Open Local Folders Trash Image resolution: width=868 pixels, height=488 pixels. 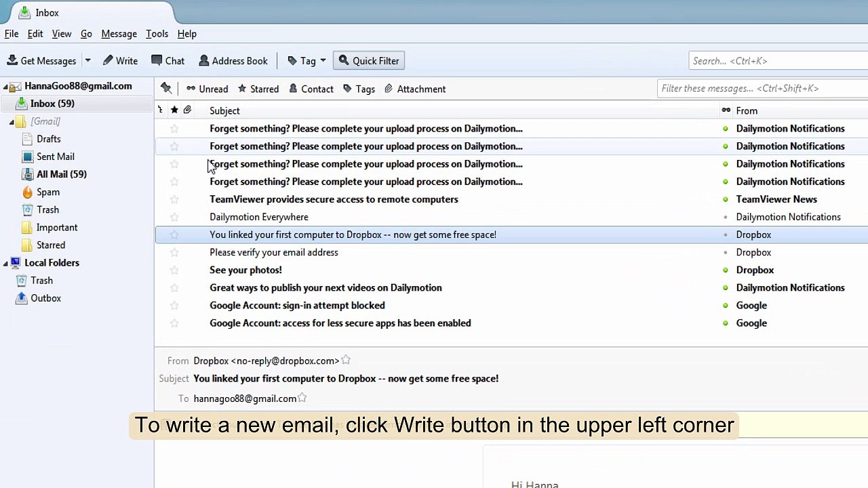[41, 280]
